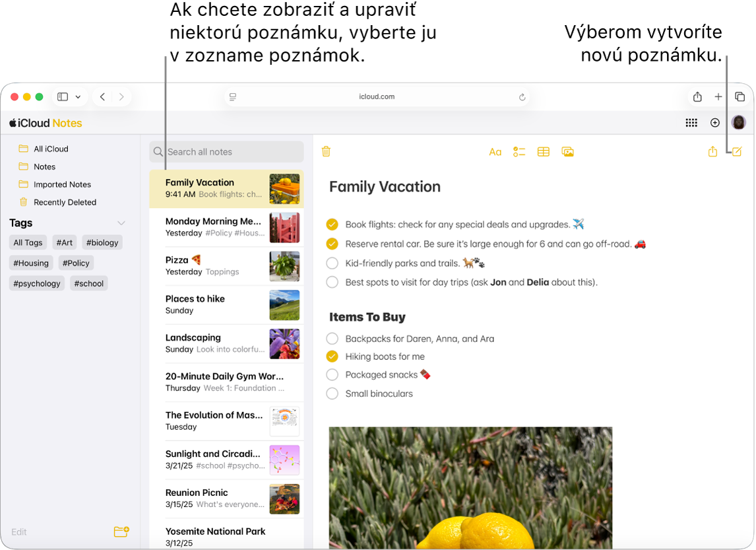Open the iCloud apps launcher grid

691,123
